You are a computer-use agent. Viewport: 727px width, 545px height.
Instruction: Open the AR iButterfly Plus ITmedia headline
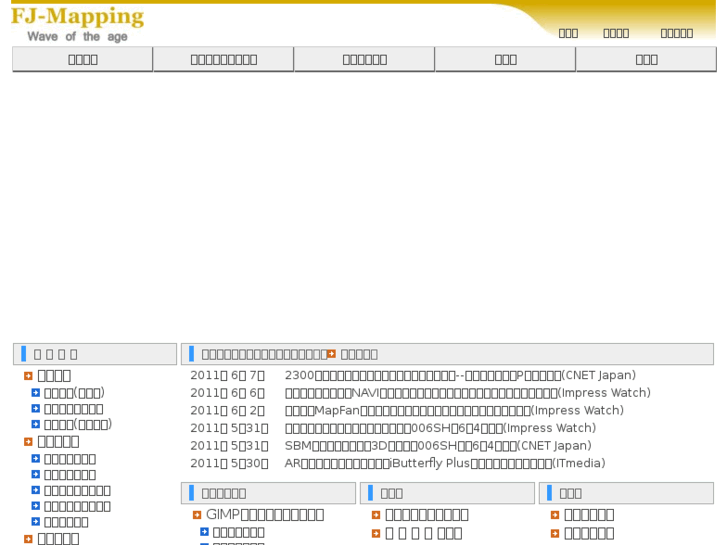pos(445,463)
